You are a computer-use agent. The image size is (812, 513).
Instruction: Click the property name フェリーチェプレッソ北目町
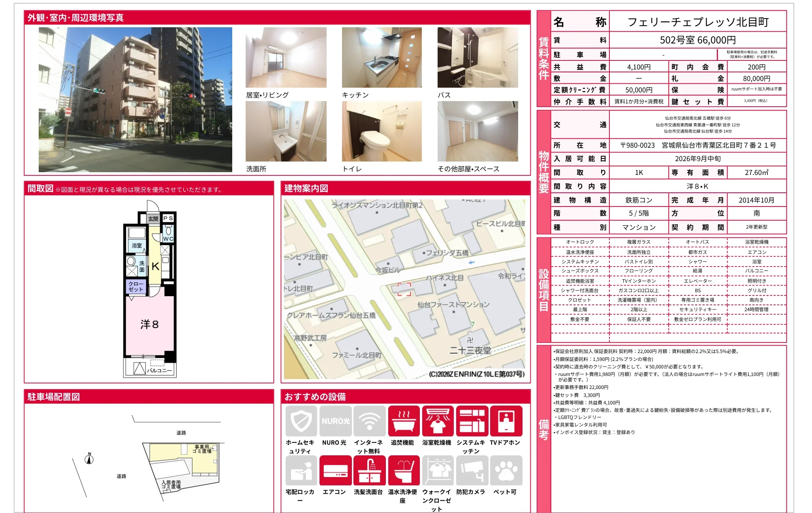[x=698, y=22]
